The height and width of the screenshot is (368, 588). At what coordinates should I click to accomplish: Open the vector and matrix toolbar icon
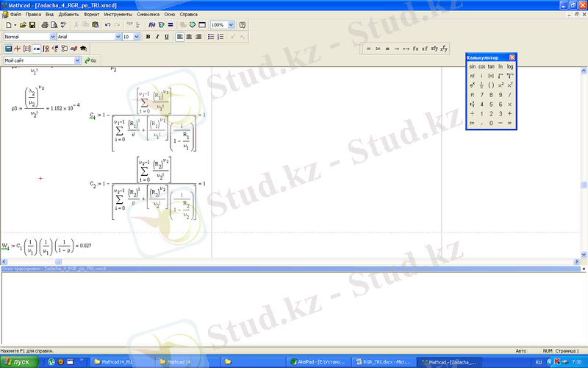click(26, 49)
